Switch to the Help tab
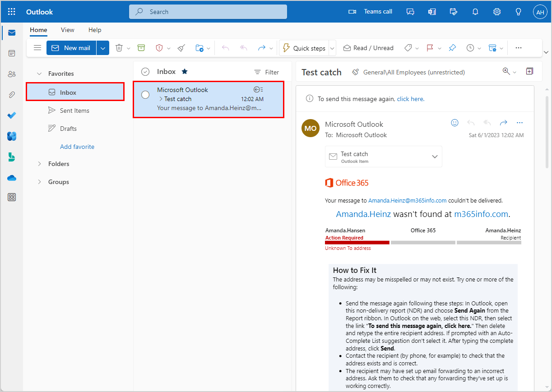This screenshot has width=552, height=392. click(95, 30)
